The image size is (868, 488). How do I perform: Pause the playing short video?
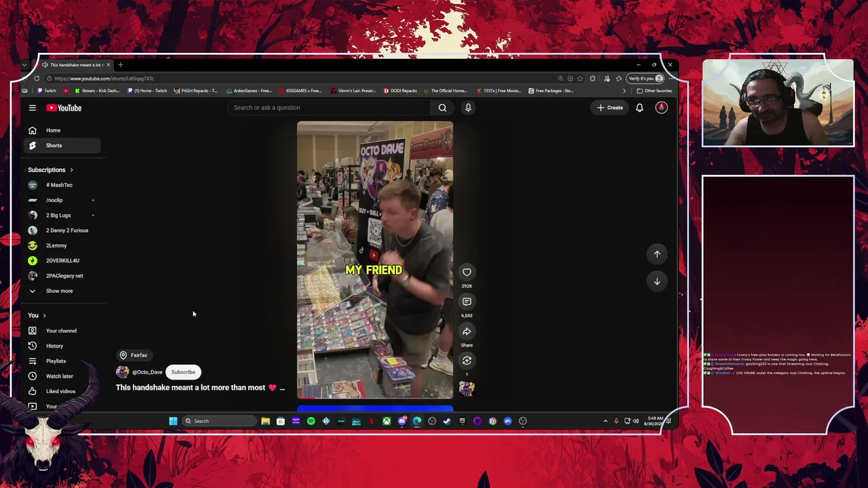point(375,260)
